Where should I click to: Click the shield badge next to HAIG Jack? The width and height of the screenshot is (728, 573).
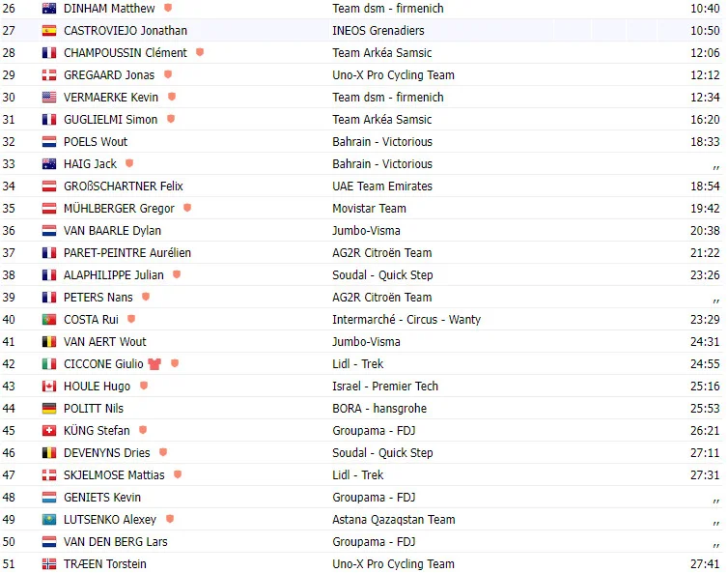tap(129, 163)
